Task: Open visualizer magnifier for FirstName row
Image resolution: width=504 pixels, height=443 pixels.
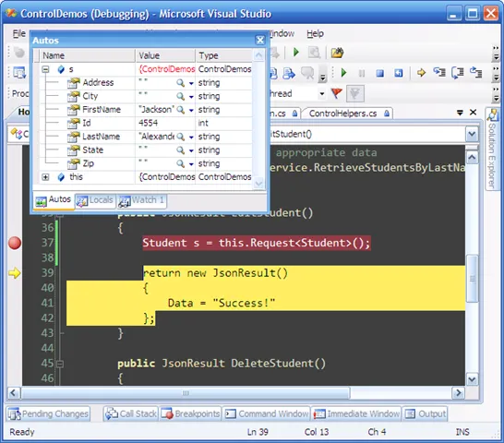Action: [181, 110]
